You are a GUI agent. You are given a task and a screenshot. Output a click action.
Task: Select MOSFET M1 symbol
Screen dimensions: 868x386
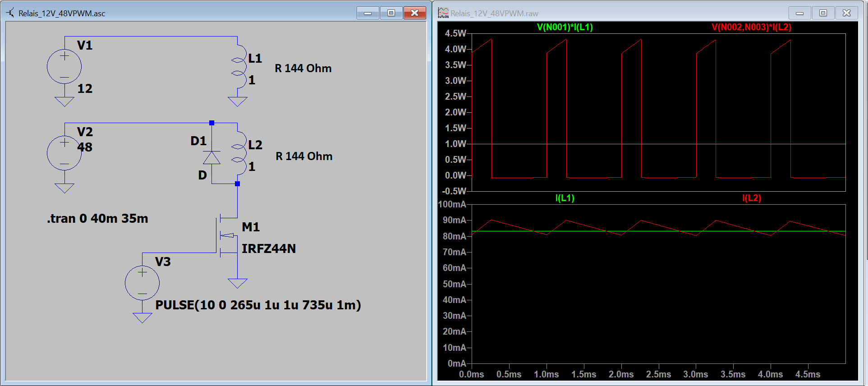tap(228, 235)
